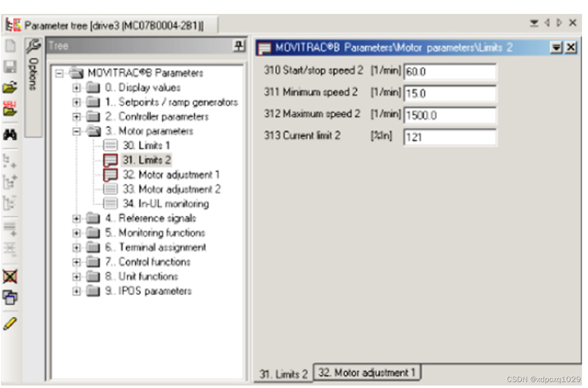Expand the 7.. Control functions node
Screen dimensions: 588x388
click(x=77, y=262)
